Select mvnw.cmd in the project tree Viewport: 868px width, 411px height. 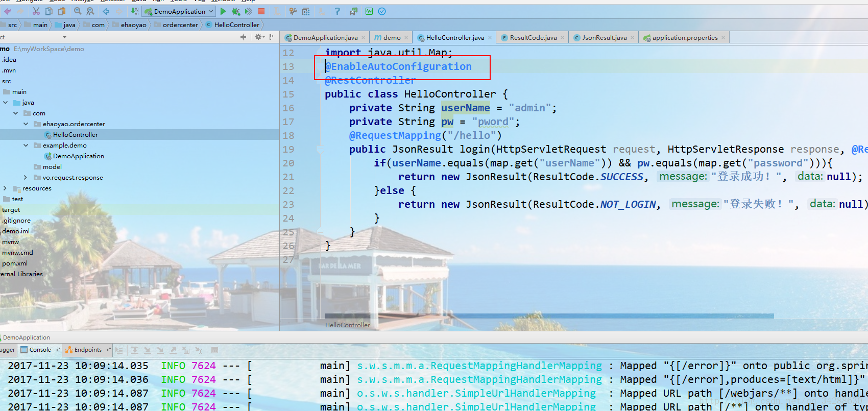click(17, 253)
